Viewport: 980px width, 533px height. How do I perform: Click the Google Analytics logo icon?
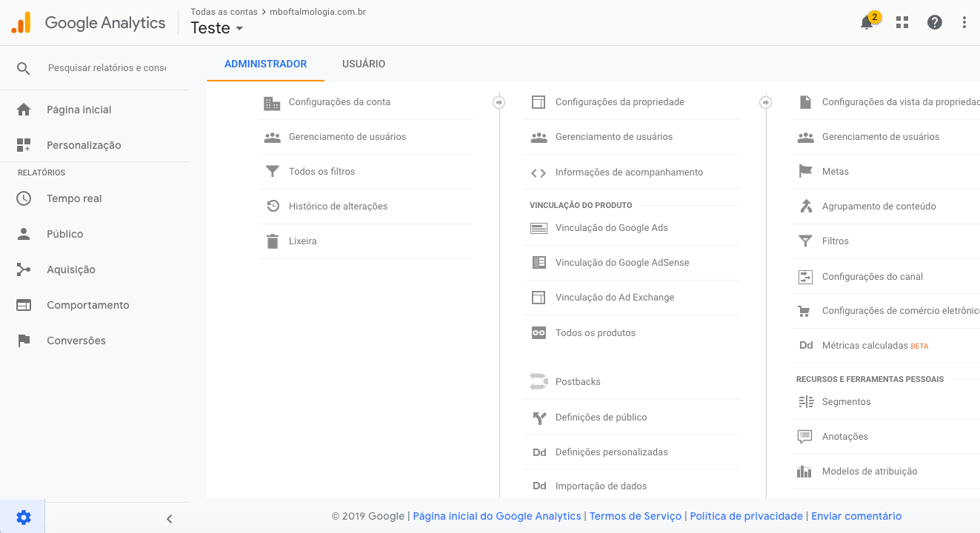pos(21,23)
